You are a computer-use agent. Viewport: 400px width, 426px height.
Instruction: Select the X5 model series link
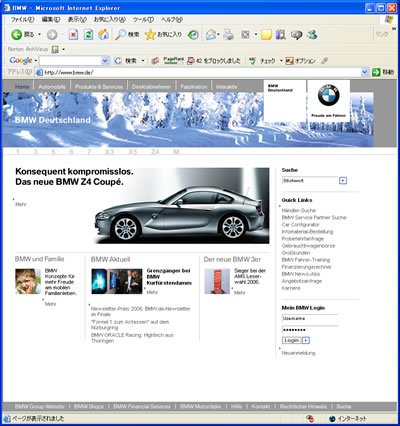[x=133, y=152]
